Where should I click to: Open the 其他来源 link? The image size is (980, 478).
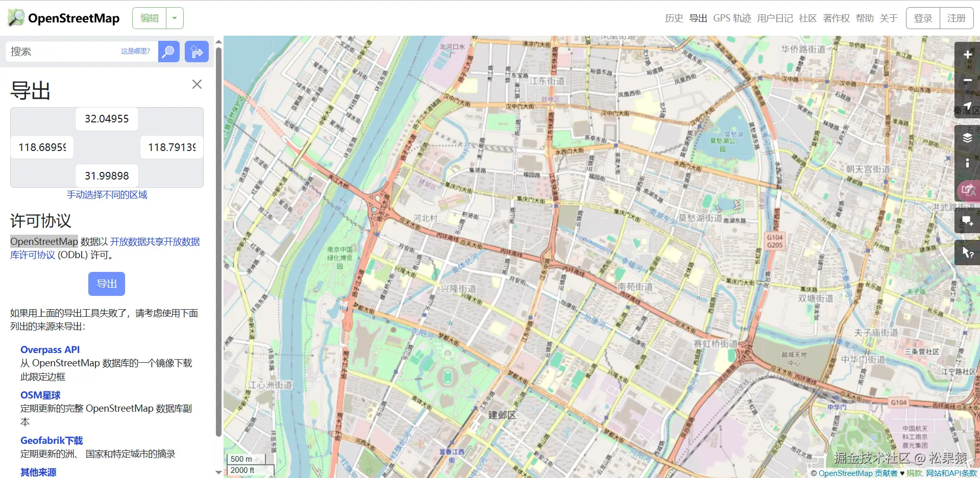click(x=38, y=472)
